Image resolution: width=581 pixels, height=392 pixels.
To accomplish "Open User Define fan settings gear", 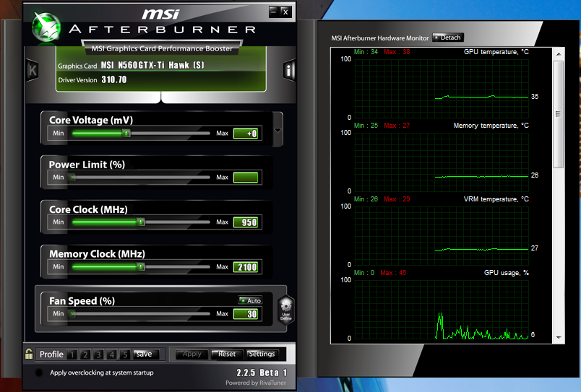I will (286, 310).
